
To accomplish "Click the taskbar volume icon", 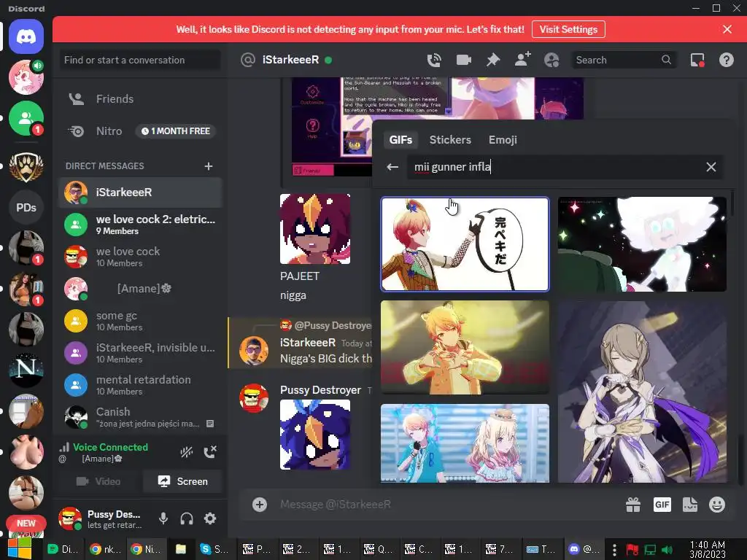I will tap(667, 550).
